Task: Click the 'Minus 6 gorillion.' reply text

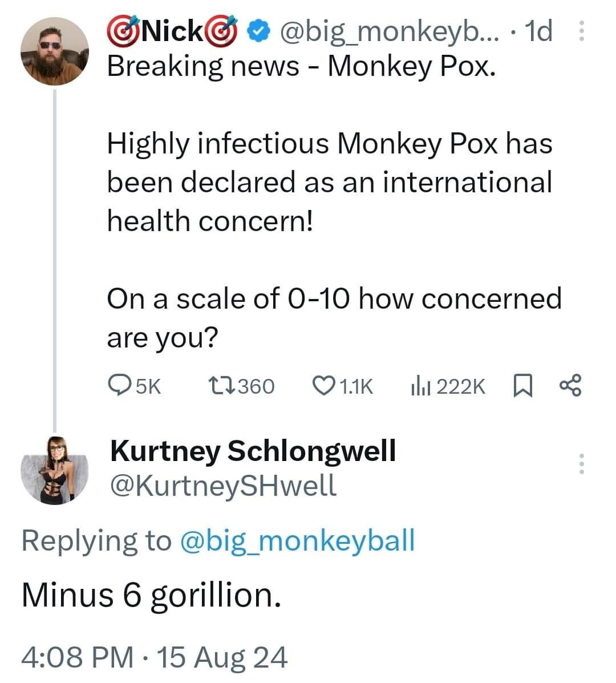Action: point(151,595)
